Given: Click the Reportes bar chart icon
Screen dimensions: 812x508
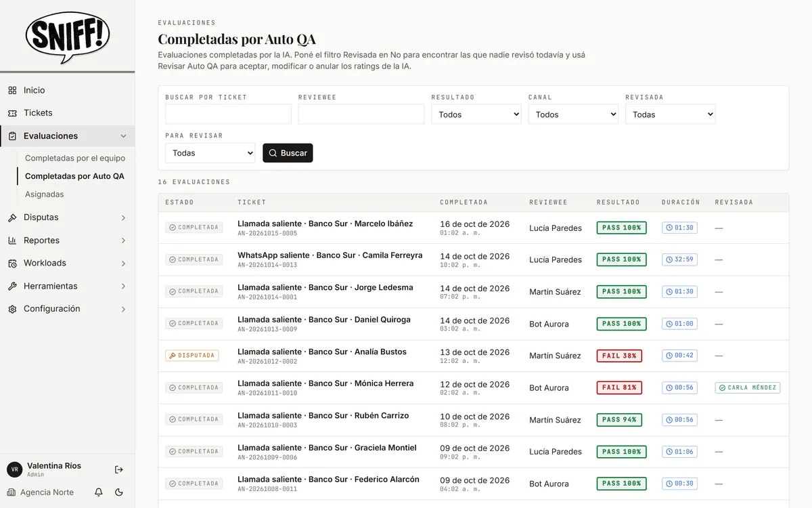Looking at the screenshot, I should click(x=12, y=240).
